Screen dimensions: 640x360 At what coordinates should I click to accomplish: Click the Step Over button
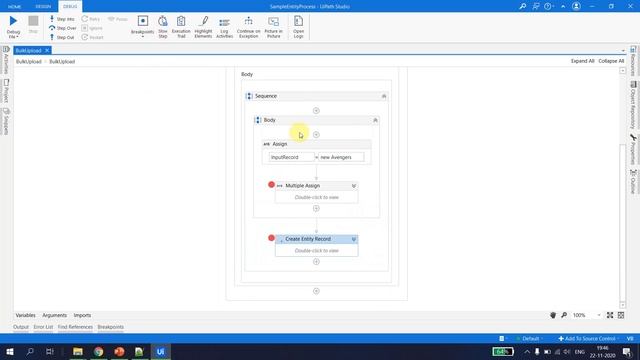click(62, 28)
